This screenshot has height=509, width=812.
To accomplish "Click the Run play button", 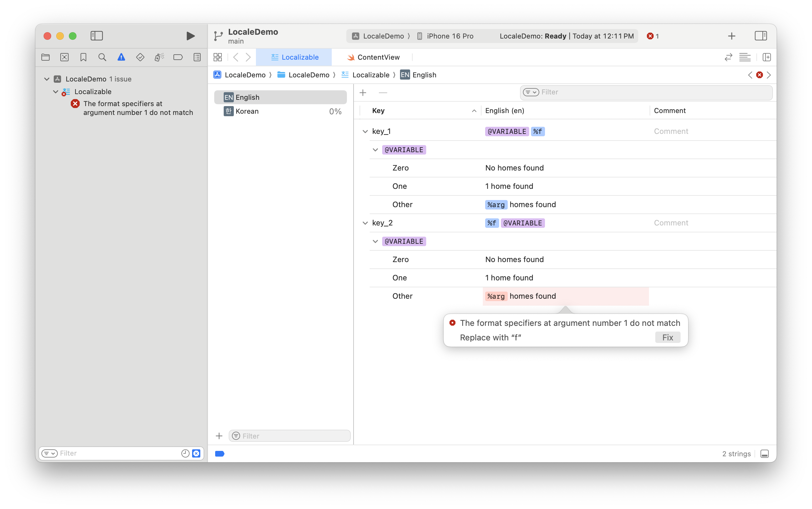I will [x=190, y=36].
